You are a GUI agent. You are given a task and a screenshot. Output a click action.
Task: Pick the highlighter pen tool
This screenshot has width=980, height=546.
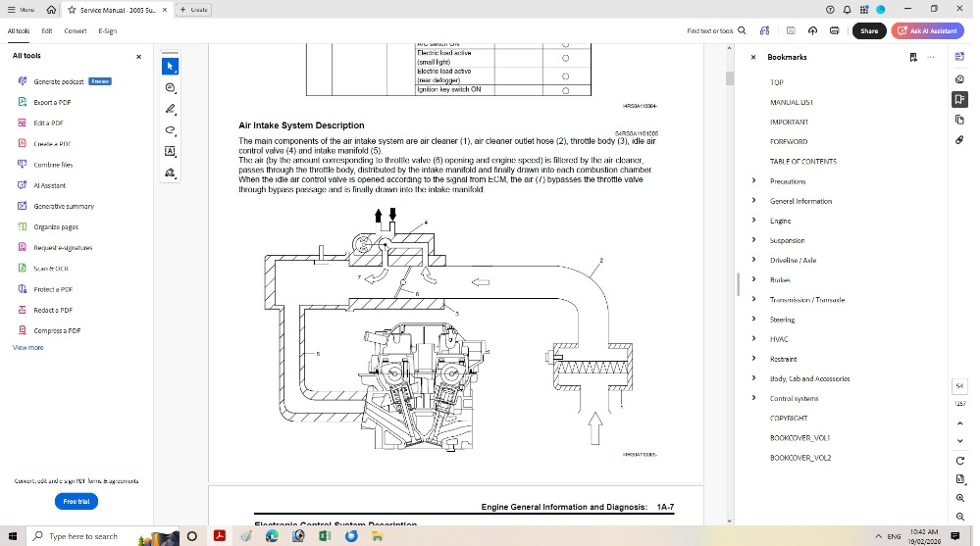click(170, 109)
